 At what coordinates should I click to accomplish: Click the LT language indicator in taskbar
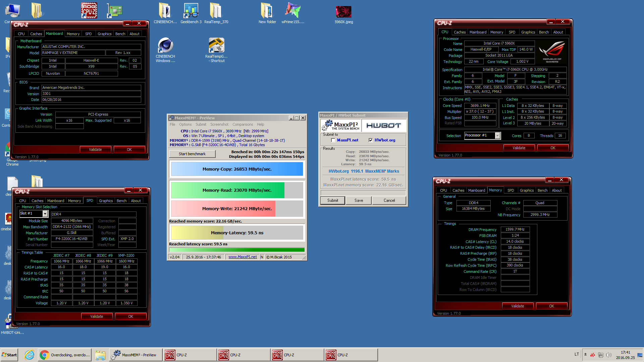pos(577,354)
